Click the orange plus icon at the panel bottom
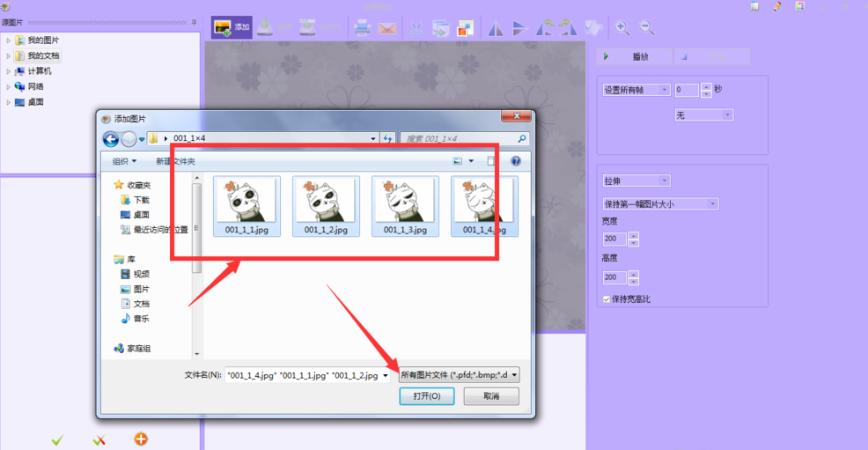Screen dimensions: 868x450 click(x=141, y=439)
